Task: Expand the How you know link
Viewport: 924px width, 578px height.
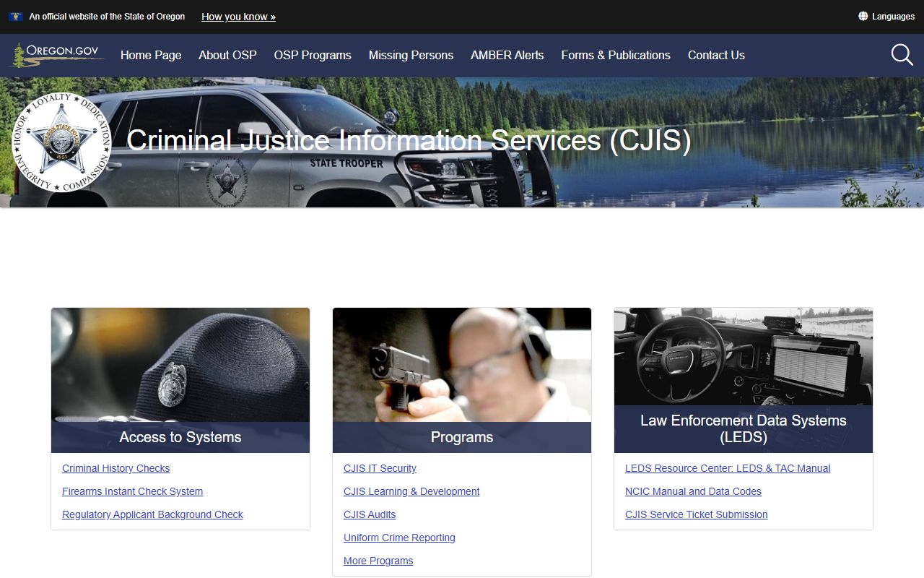Action: 238,17
